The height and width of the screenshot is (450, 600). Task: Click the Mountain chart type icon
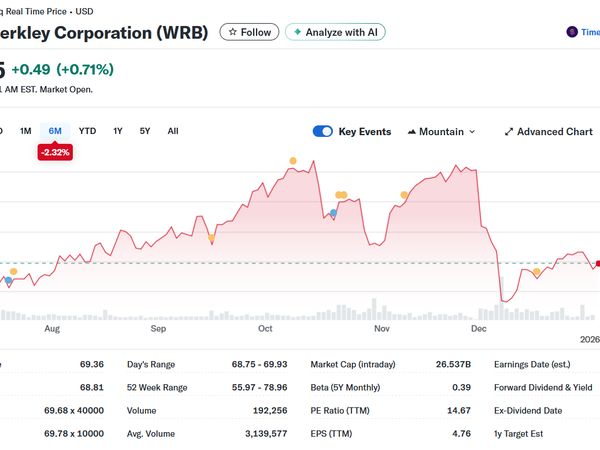[411, 131]
